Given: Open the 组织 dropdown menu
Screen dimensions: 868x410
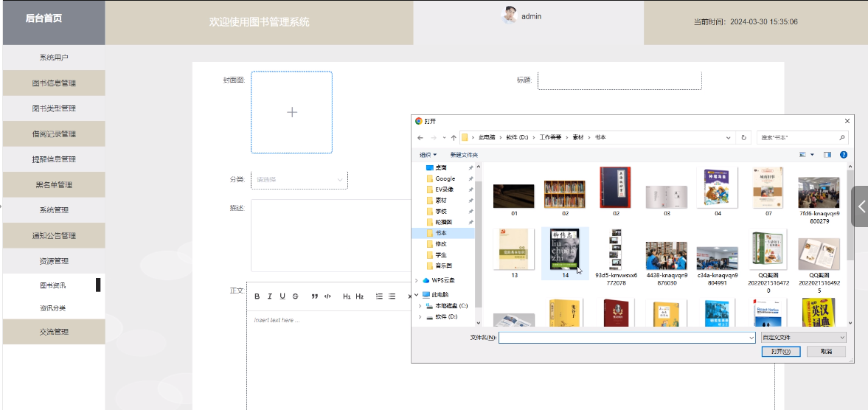Looking at the screenshot, I should pyautogui.click(x=428, y=155).
